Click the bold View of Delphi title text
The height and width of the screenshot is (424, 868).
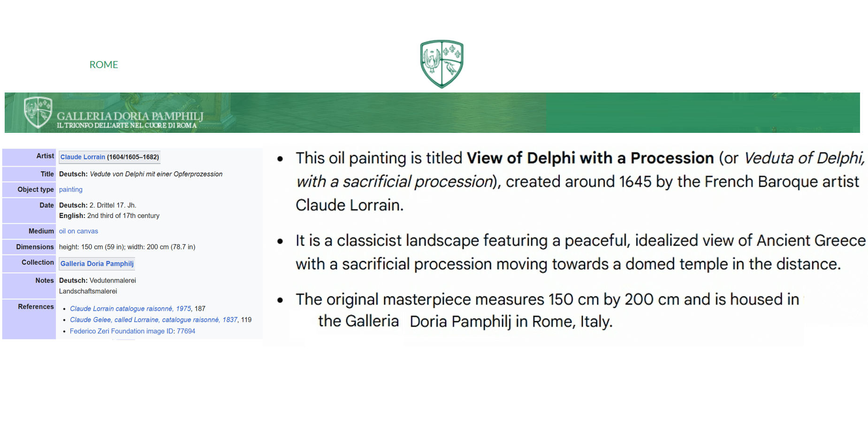pyautogui.click(x=590, y=158)
